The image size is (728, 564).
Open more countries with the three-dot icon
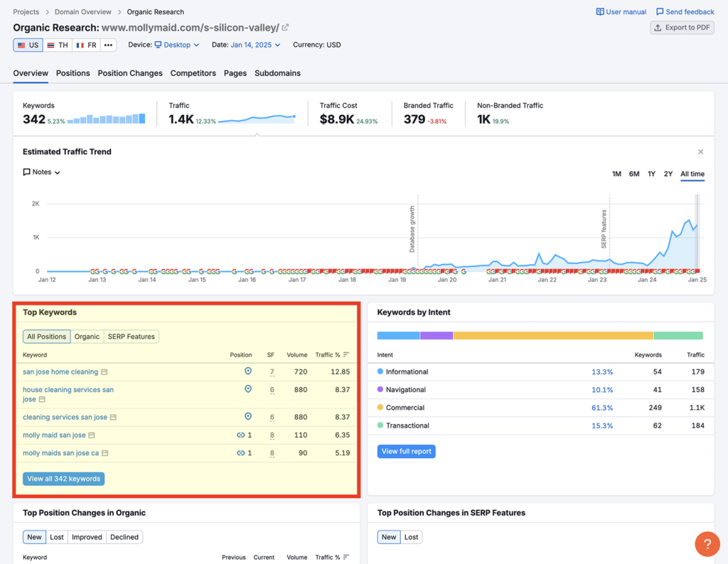click(108, 45)
